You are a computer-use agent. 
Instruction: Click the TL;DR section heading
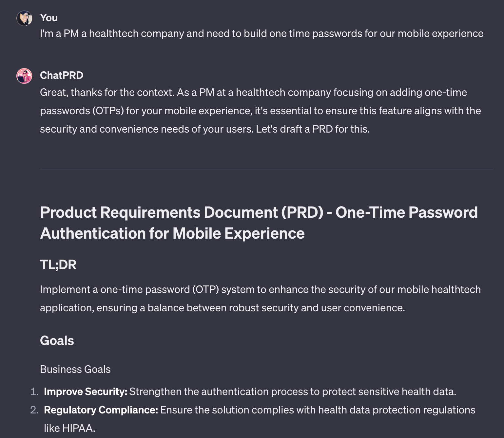[x=58, y=265]
